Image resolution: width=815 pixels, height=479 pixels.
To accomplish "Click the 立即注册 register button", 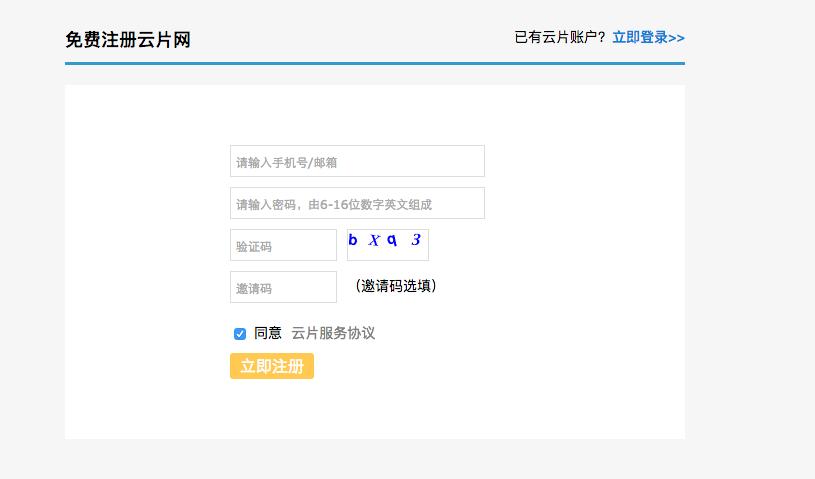I will (272, 366).
